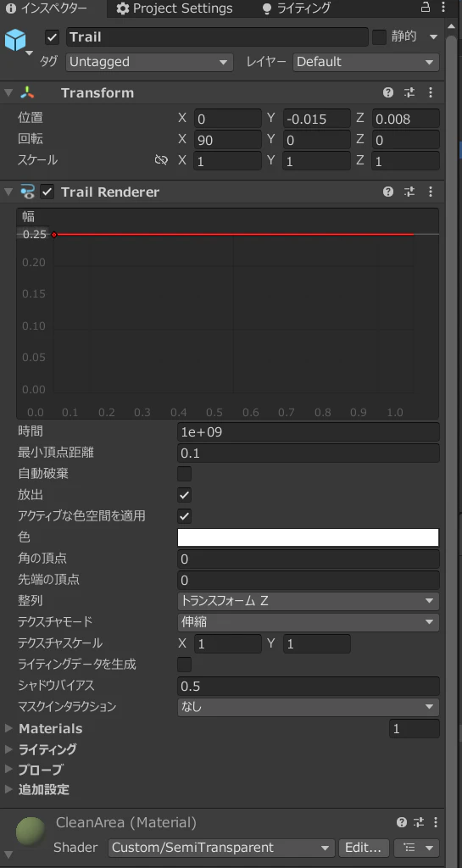462x868 pixels.
Task: Open the GameObject cube icon picker
Action: point(15,42)
